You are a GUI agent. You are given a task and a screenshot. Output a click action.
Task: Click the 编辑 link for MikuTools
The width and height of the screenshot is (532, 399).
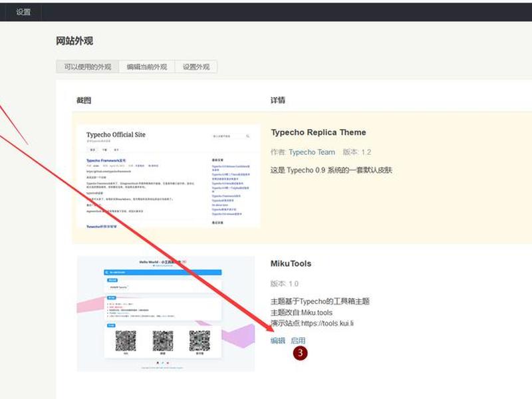(277, 340)
